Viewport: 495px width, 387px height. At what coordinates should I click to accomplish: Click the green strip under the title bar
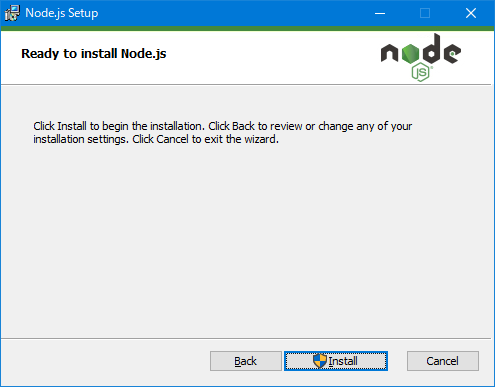point(247,29)
